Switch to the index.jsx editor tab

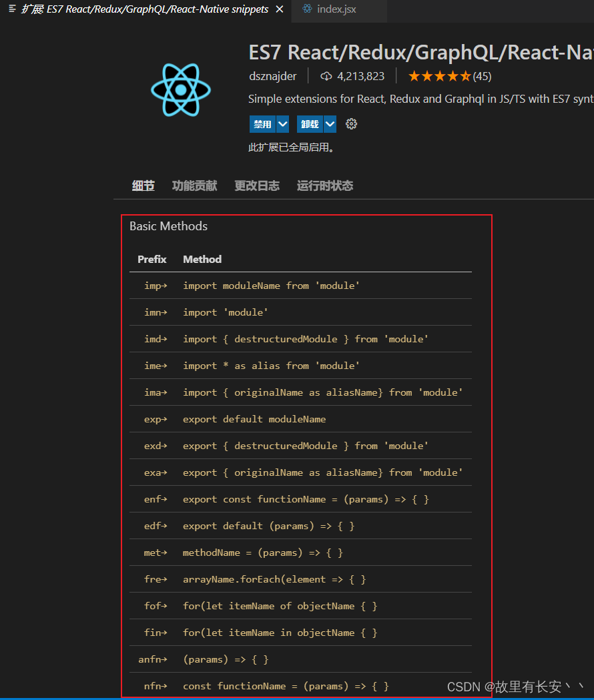tap(339, 9)
